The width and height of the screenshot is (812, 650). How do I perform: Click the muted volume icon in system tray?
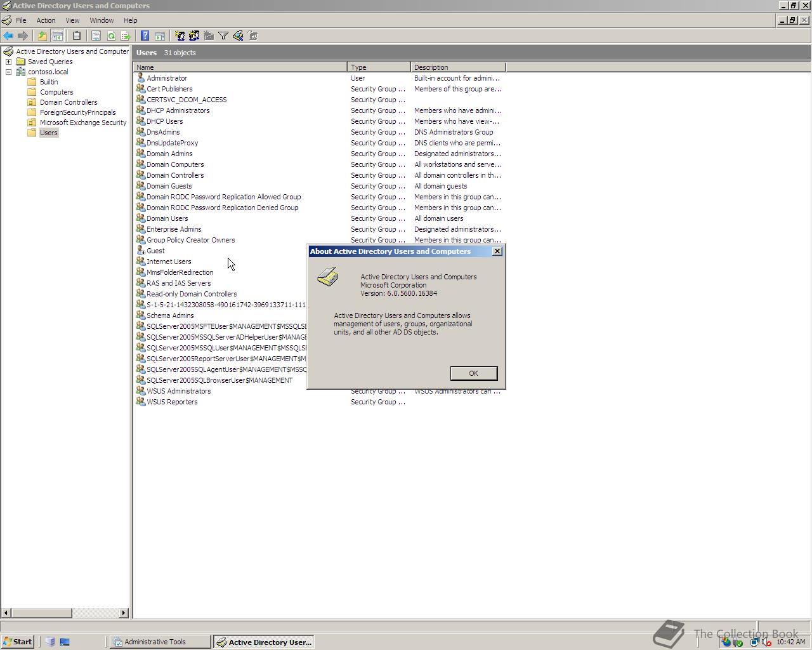tap(767, 642)
